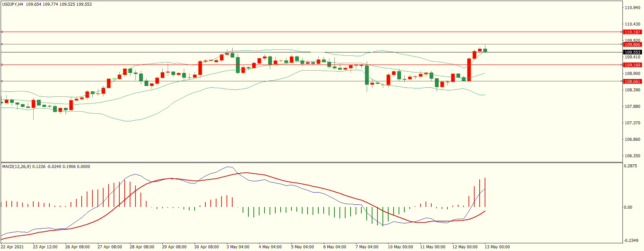Select the 110.187 red price level label
644x251 pixels.
pos(632,32)
